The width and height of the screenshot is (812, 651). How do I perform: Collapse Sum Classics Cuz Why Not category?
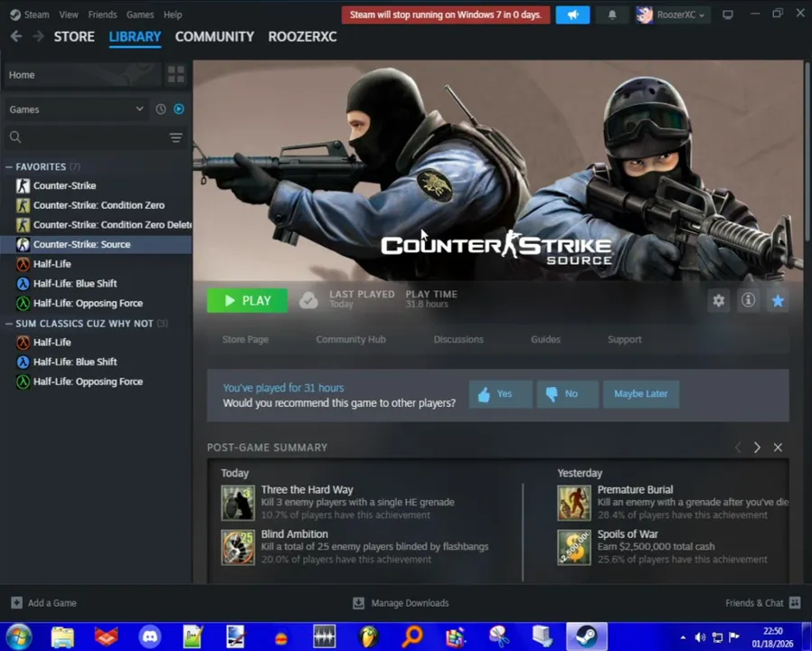(x=9, y=324)
